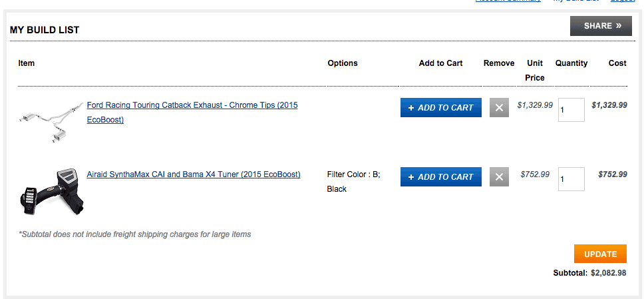Remove the Ford Racing Catback Exhaust item
This screenshot has width=644, height=299.
click(x=499, y=107)
